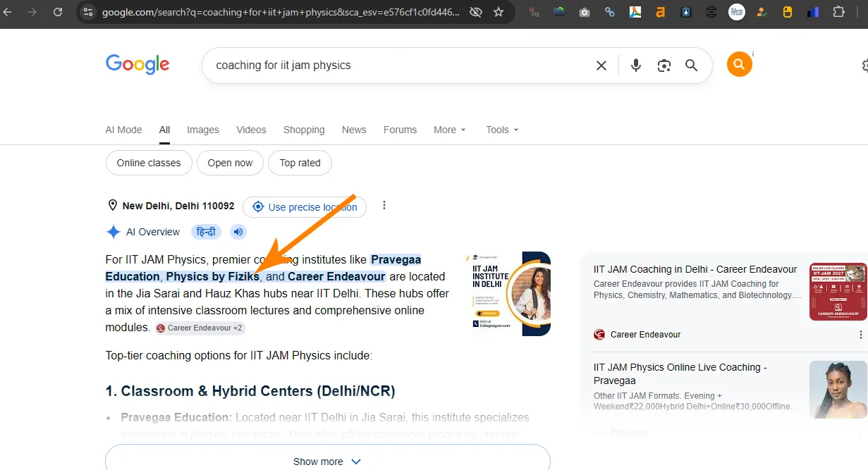
Task: Search by image with Google Lens
Action: 664,66
